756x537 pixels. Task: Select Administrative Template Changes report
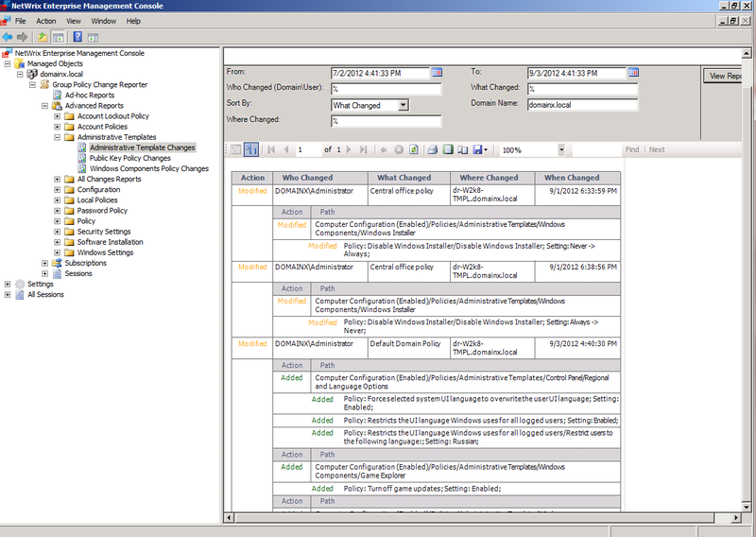pos(143,147)
